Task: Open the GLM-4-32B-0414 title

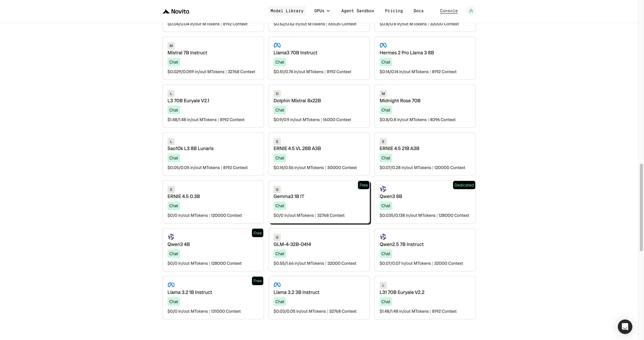Action: pos(292,244)
